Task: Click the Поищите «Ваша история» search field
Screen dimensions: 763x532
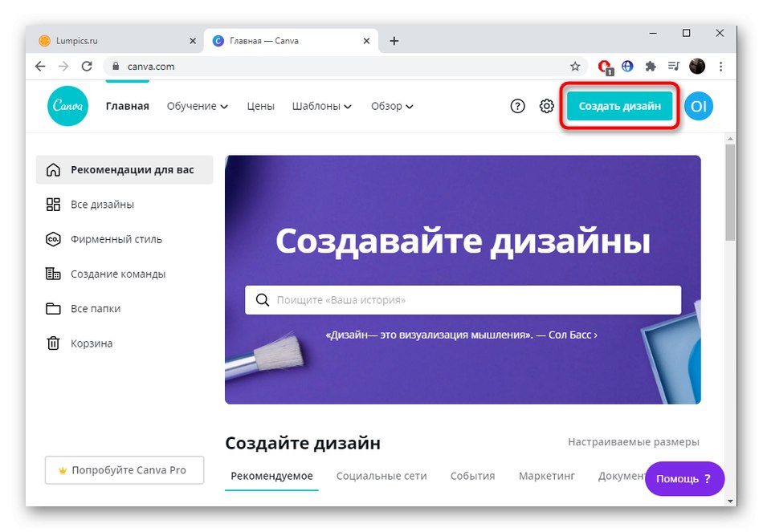Action: (x=463, y=299)
